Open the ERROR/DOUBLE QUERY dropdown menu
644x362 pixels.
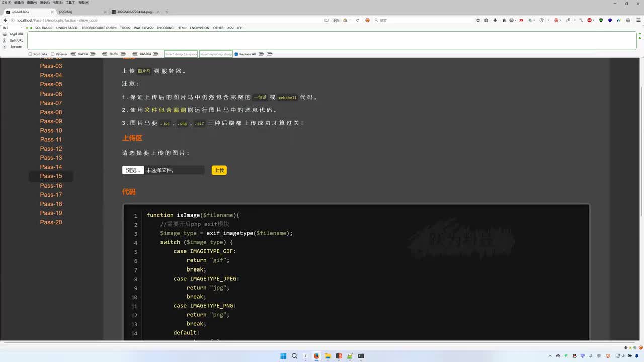click(99, 28)
